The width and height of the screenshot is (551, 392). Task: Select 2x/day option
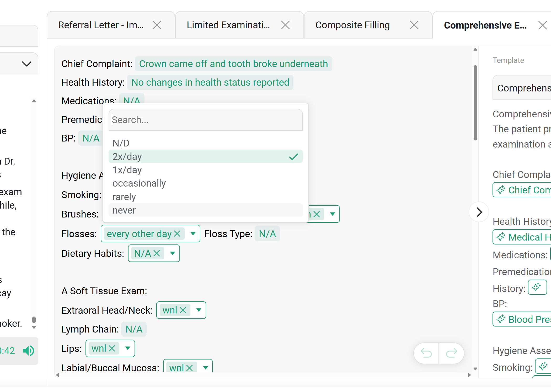pyautogui.click(x=206, y=156)
